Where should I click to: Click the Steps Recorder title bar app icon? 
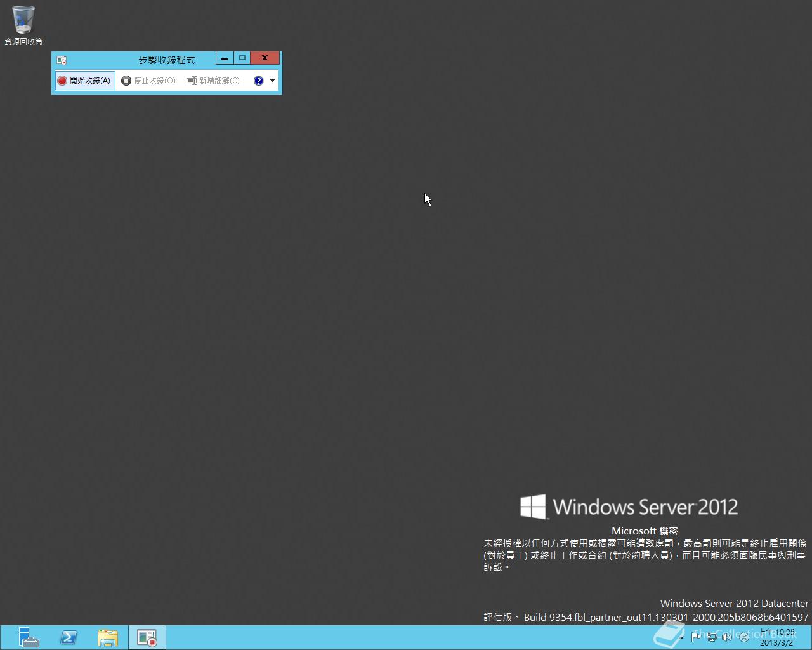(x=62, y=60)
